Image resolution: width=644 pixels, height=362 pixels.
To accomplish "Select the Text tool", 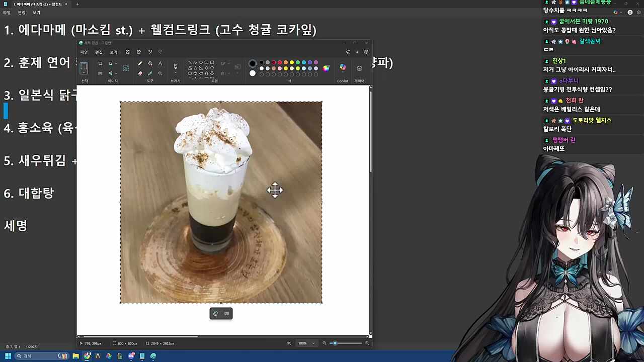I will click(160, 63).
